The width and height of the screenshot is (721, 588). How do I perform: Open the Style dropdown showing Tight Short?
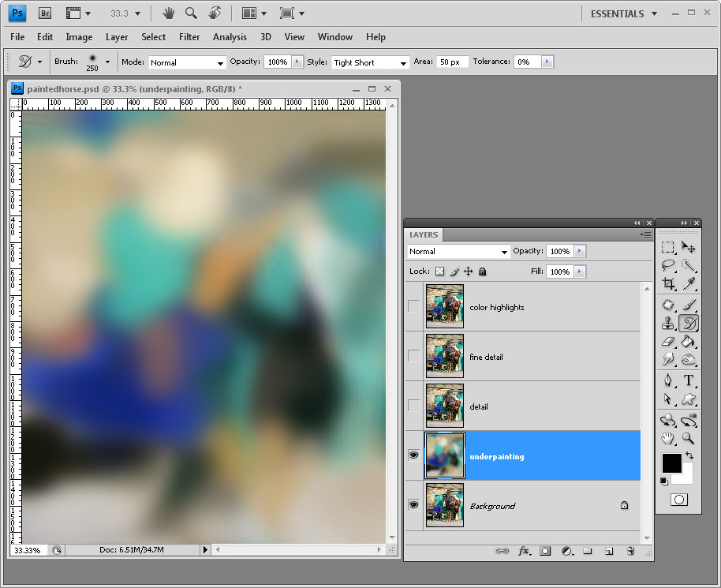coord(370,62)
